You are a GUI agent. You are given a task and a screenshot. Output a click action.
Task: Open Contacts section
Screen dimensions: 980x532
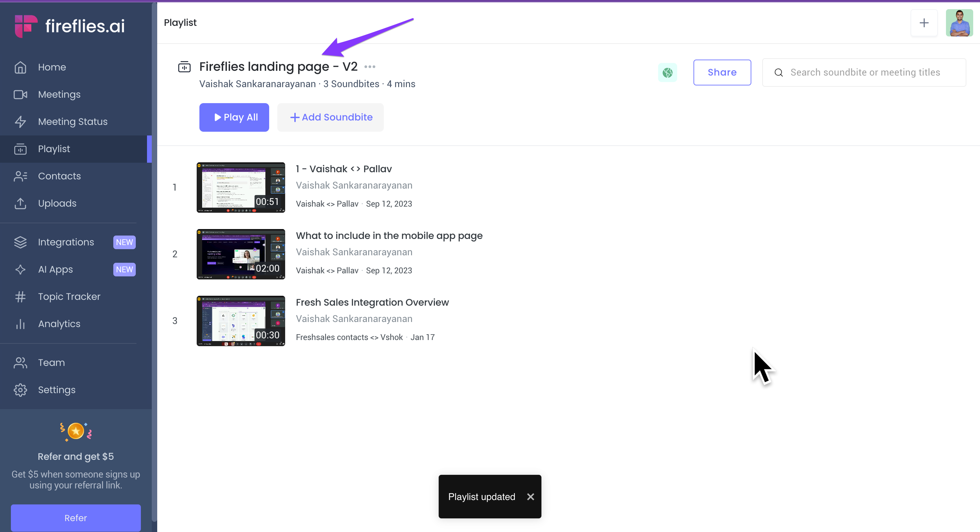tap(76, 176)
